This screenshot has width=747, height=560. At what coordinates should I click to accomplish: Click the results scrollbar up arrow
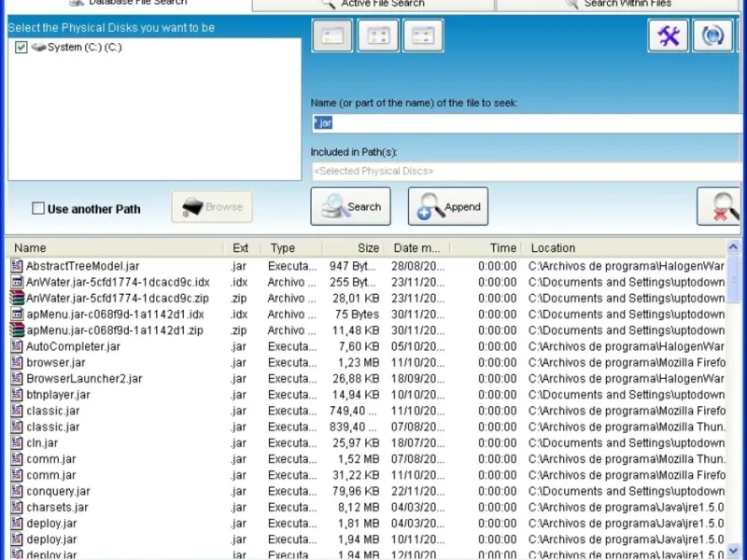point(733,247)
